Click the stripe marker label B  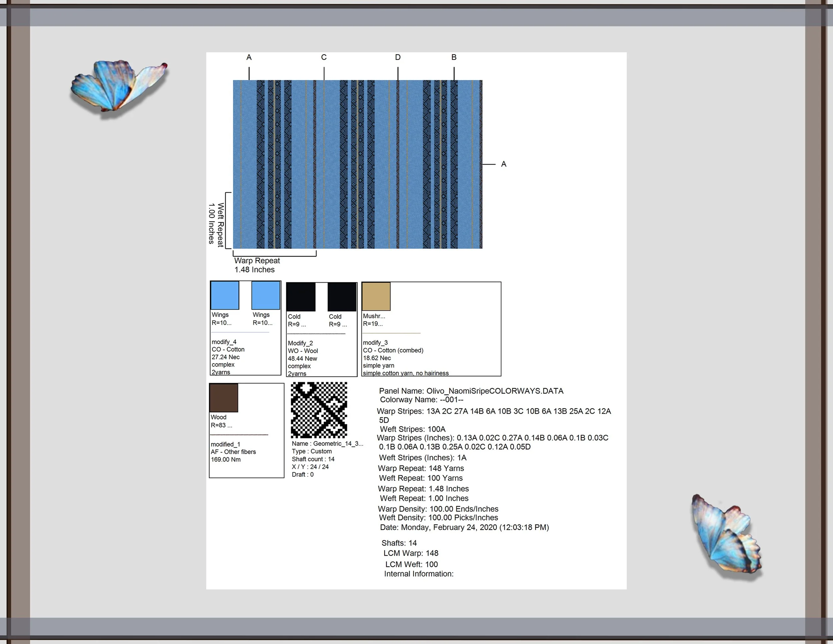454,57
